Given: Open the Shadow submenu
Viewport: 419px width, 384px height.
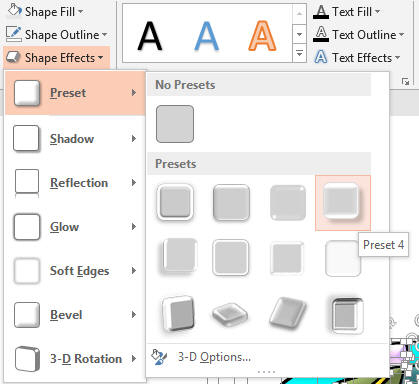Looking at the screenshot, I should pos(75,138).
